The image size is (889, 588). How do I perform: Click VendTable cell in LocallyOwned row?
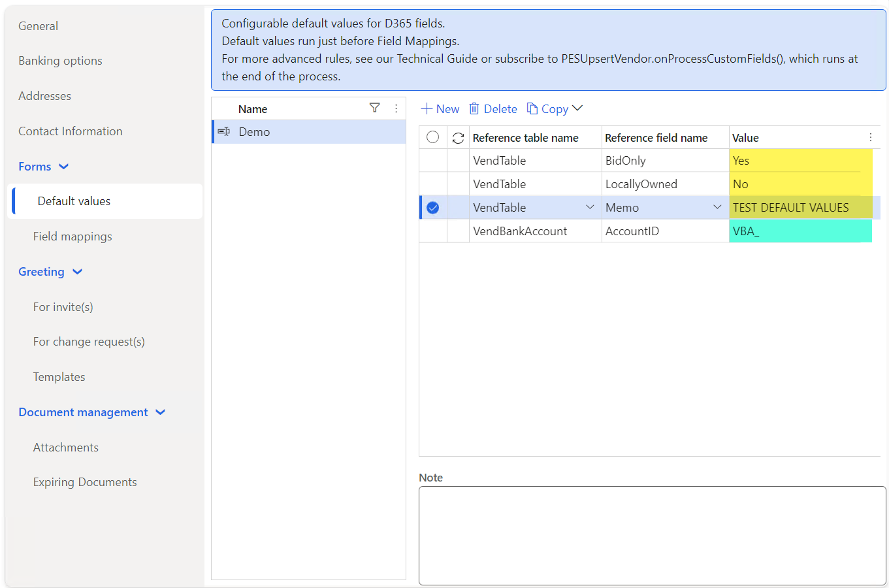coord(535,184)
